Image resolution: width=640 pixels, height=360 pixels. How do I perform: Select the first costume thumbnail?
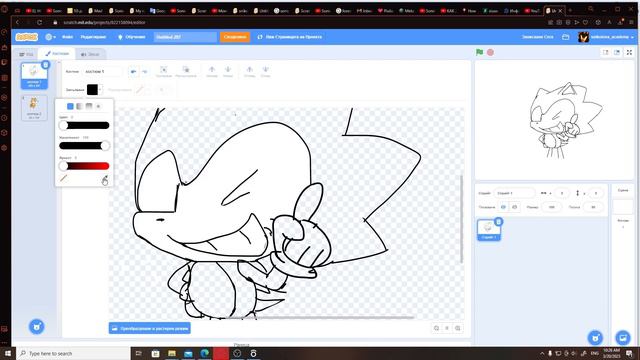(x=34, y=76)
